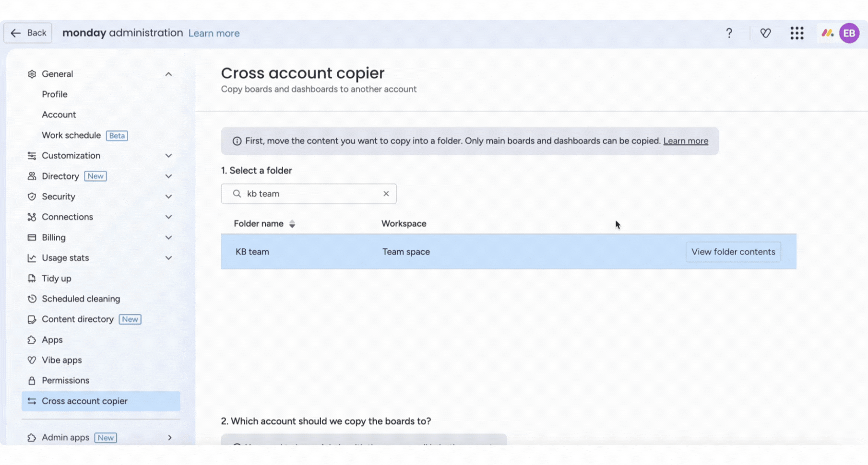Open the Vibe apps page

point(62,360)
